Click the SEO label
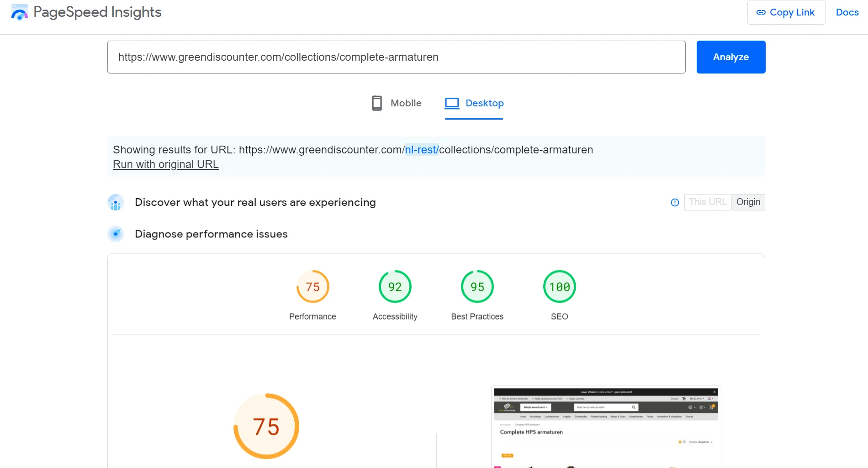The image size is (868, 468). point(560,316)
